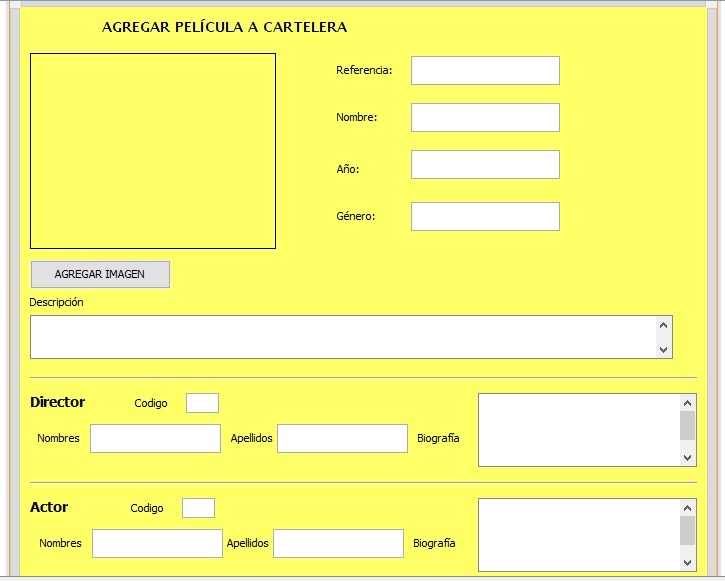The image size is (725, 581).
Task: Click inside the Descripción text area
Action: point(342,337)
